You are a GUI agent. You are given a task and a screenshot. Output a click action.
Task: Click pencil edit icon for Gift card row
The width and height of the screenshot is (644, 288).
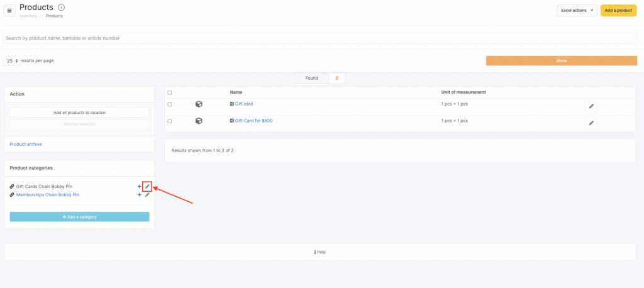click(x=591, y=106)
